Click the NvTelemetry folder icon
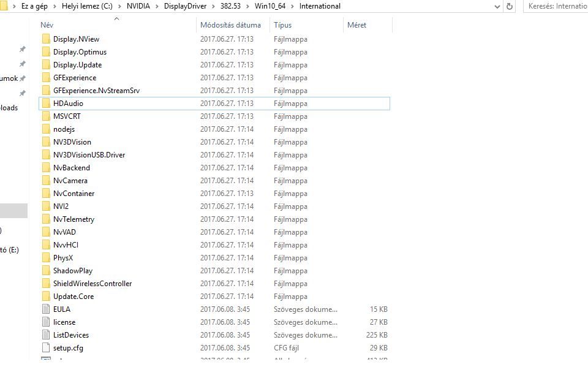Screen dimensions: 588x367 [x=46, y=219]
